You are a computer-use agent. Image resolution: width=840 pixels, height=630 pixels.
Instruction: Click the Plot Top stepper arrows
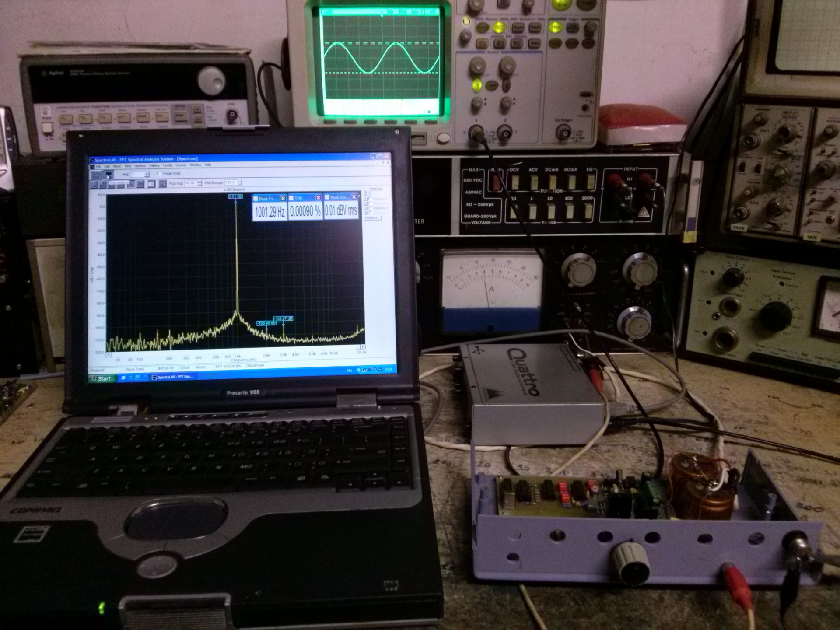tap(200, 183)
